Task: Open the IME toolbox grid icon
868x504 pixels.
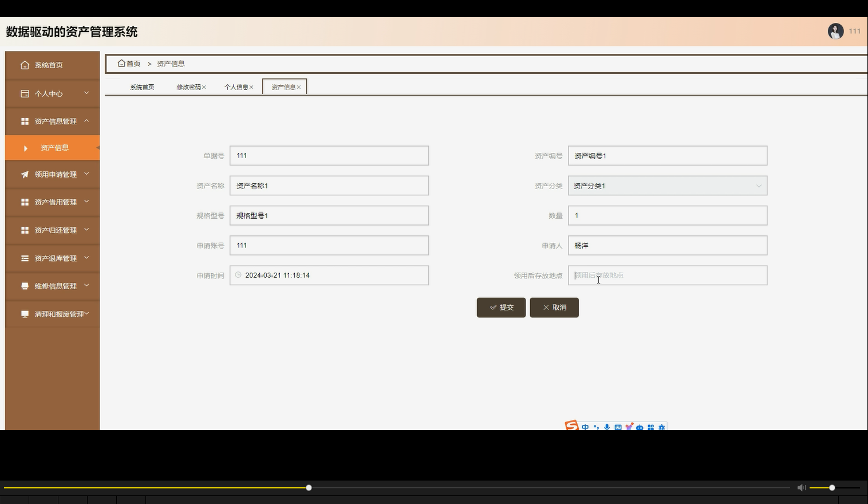Action: coord(650,427)
